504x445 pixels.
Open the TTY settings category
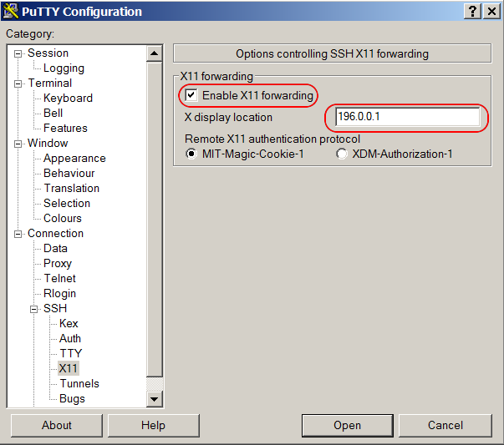(x=71, y=353)
